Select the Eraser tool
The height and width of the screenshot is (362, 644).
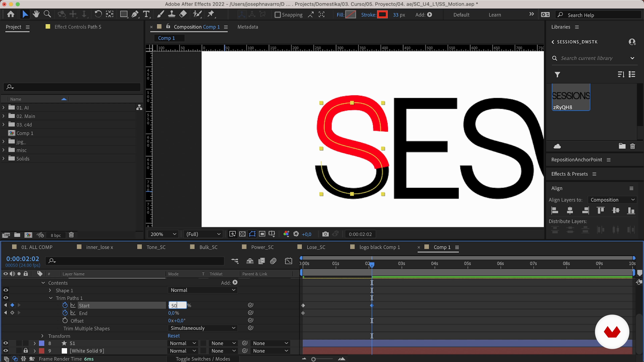pyautogui.click(x=183, y=14)
